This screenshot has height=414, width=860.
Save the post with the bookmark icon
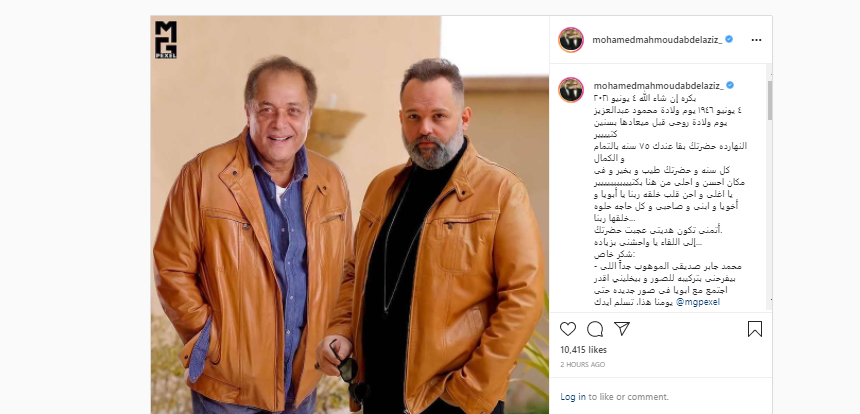(x=755, y=329)
